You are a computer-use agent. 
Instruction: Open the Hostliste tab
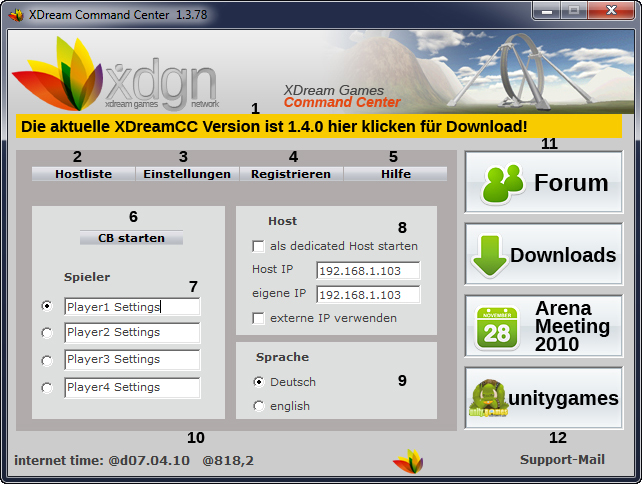pyautogui.click(x=84, y=174)
